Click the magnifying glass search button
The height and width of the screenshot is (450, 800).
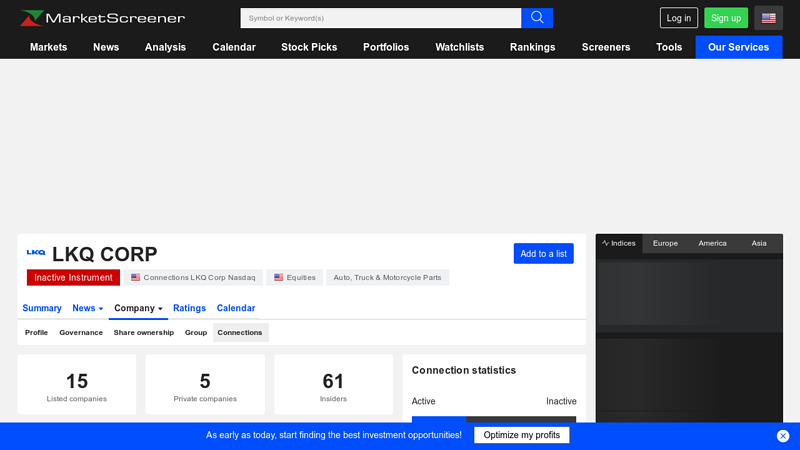pyautogui.click(x=537, y=18)
